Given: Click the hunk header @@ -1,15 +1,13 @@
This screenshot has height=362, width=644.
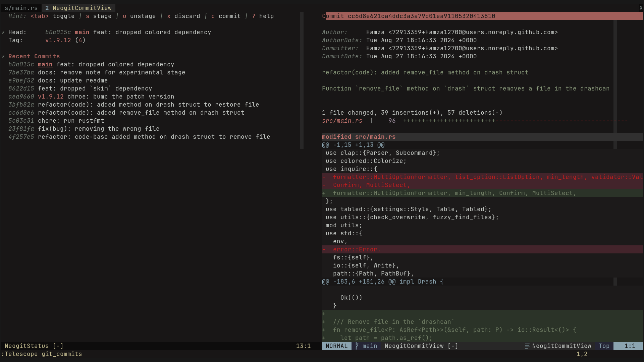Looking at the screenshot, I should pyautogui.click(x=353, y=145).
